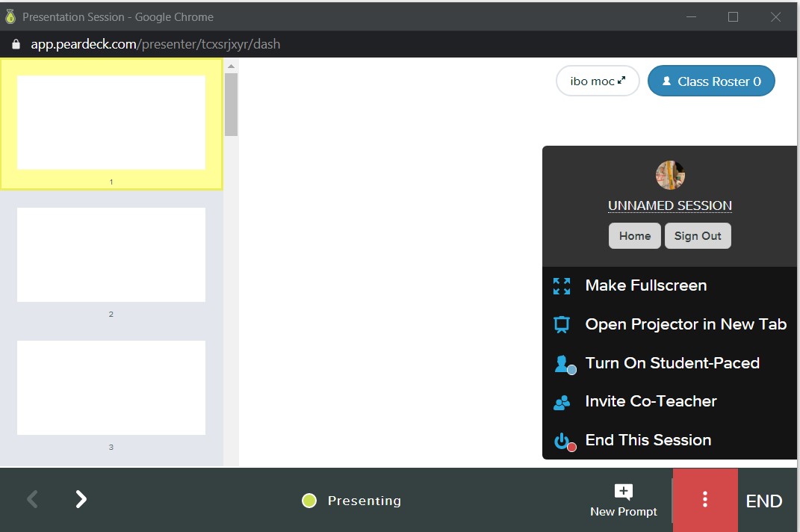This screenshot has width=800, height=532.
Task: Click the user profile avatar picture
Action: 670,175
